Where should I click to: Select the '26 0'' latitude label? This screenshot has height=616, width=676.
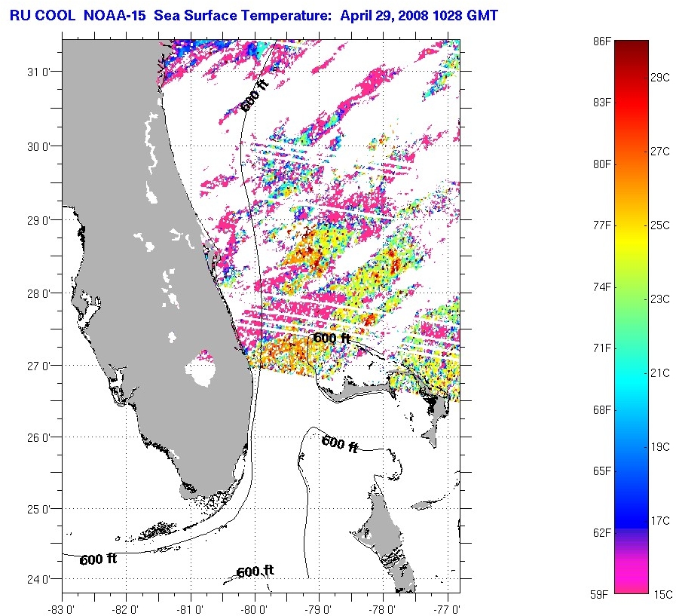coord(38,438)
